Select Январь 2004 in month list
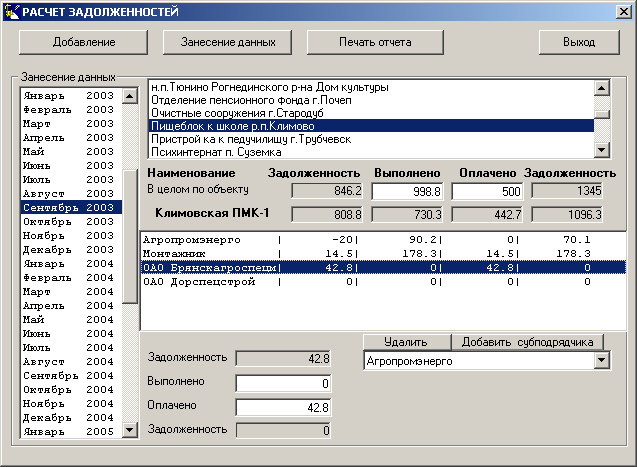Screen dimensions: 637x467 (72, 264)
